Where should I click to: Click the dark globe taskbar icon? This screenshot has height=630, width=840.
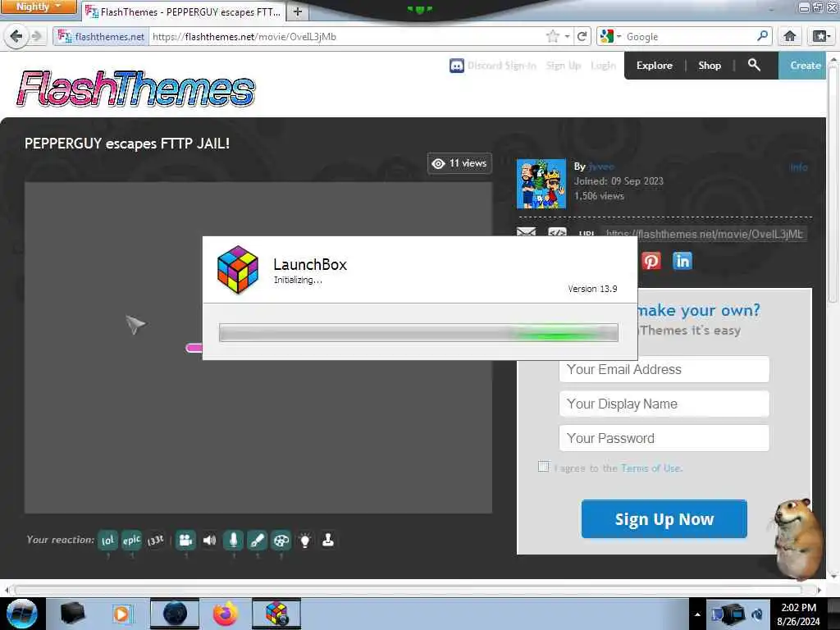[175, 614]
